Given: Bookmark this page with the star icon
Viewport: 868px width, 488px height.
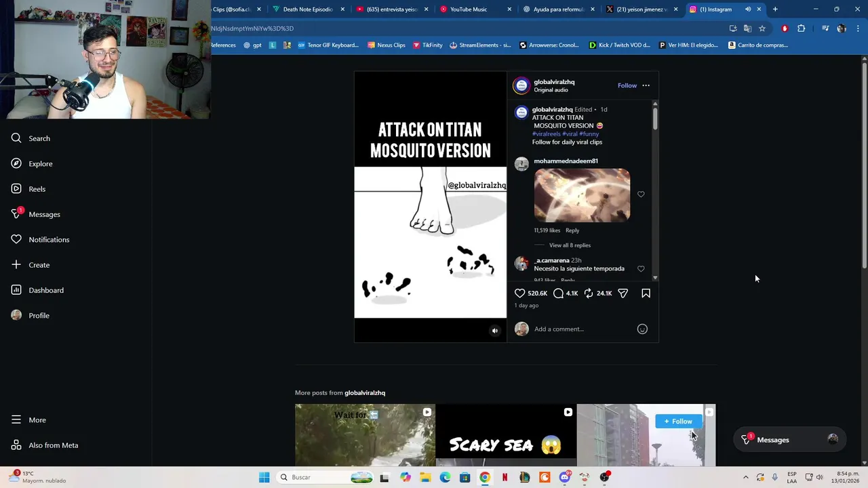Looking at the screenshot, I should [762, 28].
